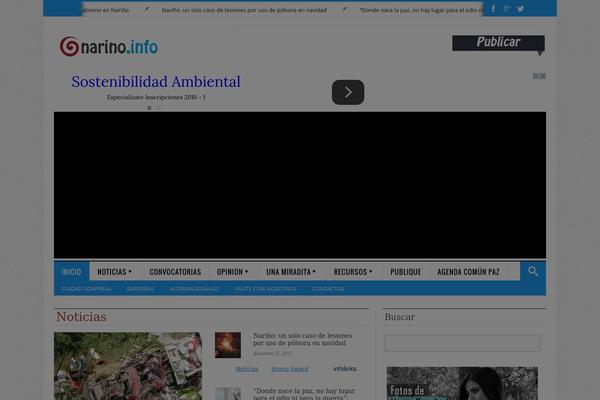The image size is (600, 400).
Task: Go to the Inicio tab
Action: pyautogui.click(x=72, y=271)
